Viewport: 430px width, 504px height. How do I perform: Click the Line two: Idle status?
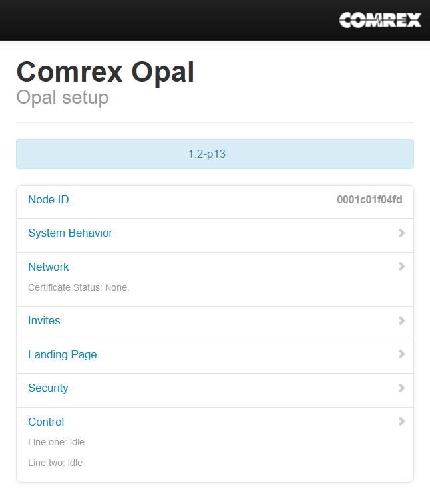[55, 463]
